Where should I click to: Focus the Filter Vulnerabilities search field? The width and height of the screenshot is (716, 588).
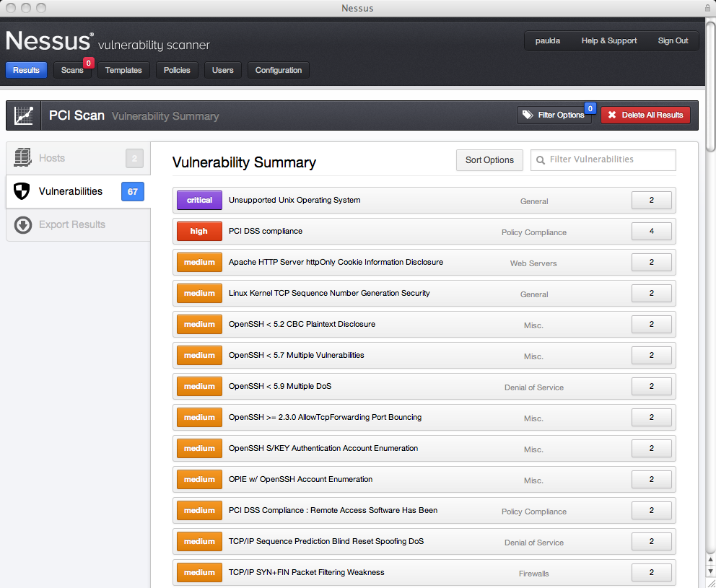(x=603, y=160)
